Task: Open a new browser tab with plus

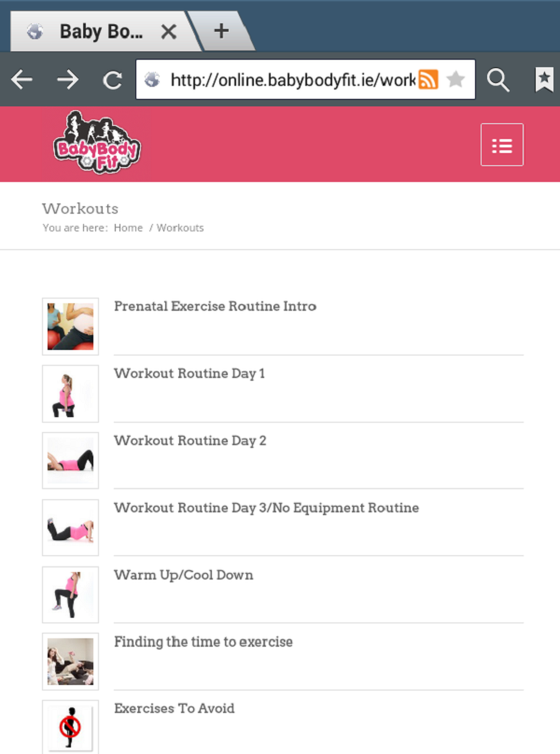Action: click(x=221, y=31)
